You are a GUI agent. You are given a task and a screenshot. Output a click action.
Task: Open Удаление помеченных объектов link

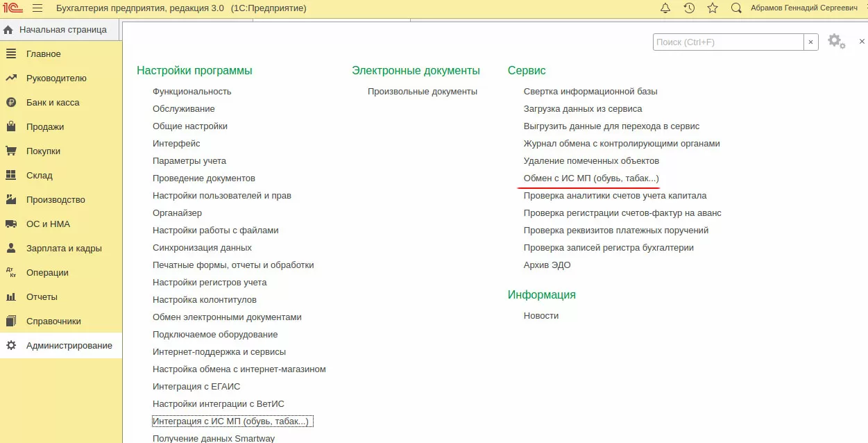(591, 161)
